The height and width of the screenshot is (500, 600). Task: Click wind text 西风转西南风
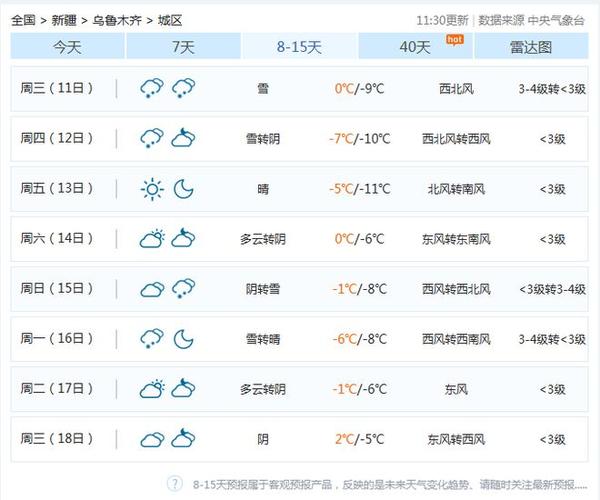456,339
